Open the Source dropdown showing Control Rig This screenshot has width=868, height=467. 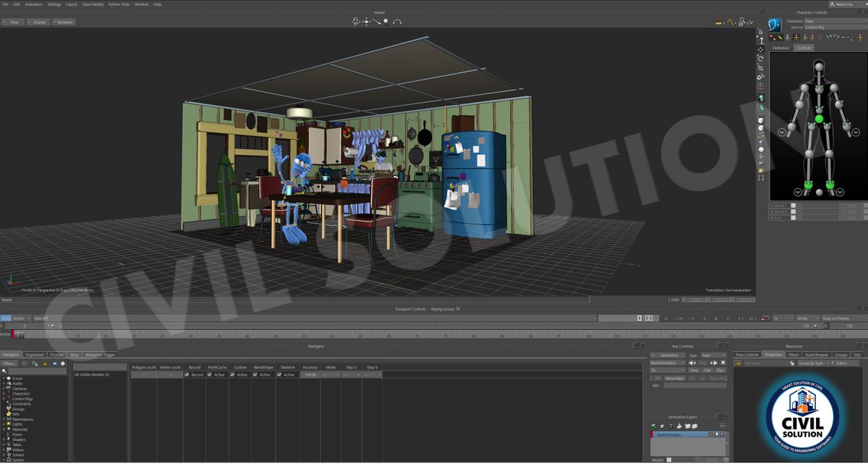(x=835, y=27)
